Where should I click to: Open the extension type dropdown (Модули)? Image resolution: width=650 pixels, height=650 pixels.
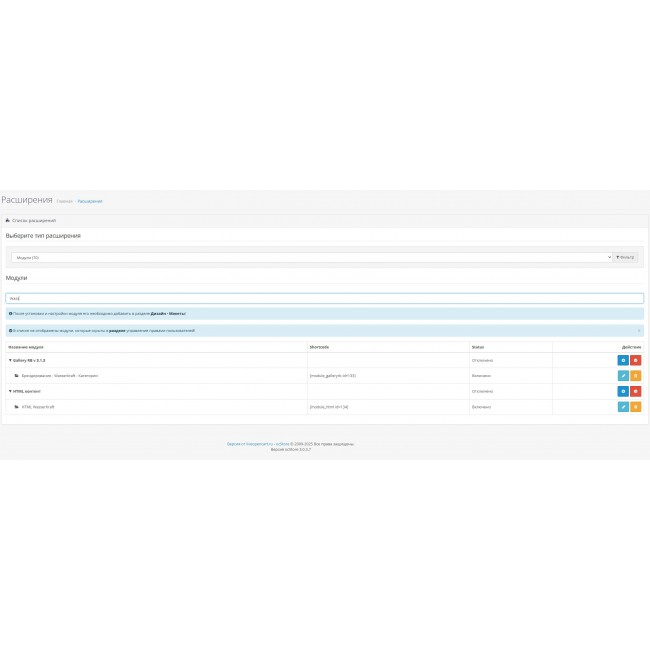[308, 257]
